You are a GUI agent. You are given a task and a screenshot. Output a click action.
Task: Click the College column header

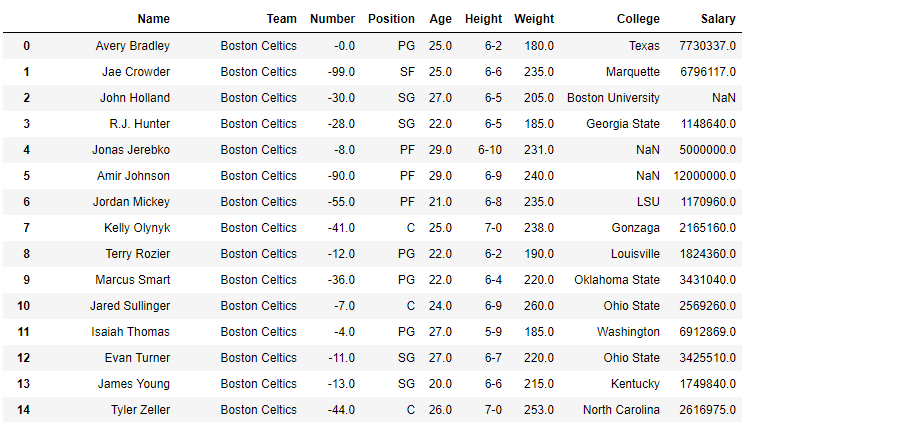click(638, 19)
